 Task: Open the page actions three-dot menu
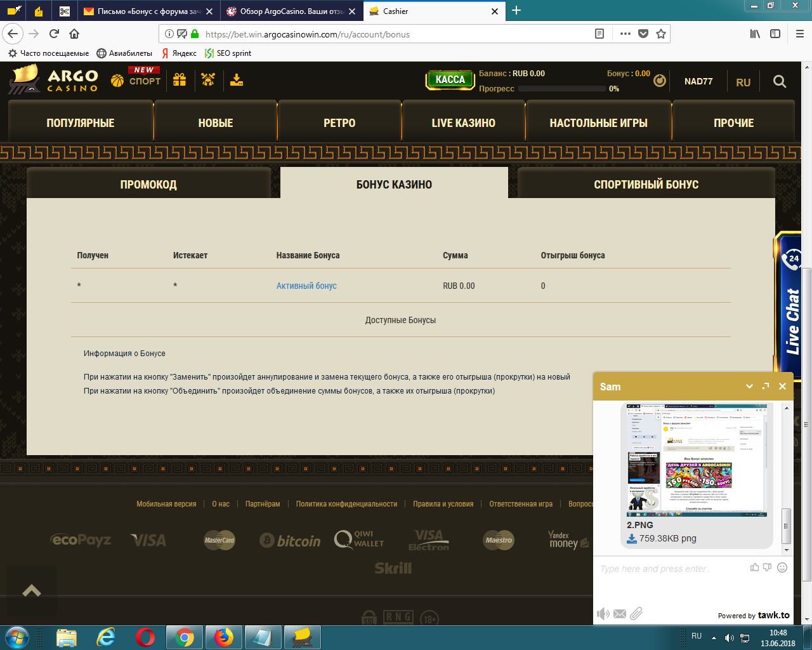(625, 34)
